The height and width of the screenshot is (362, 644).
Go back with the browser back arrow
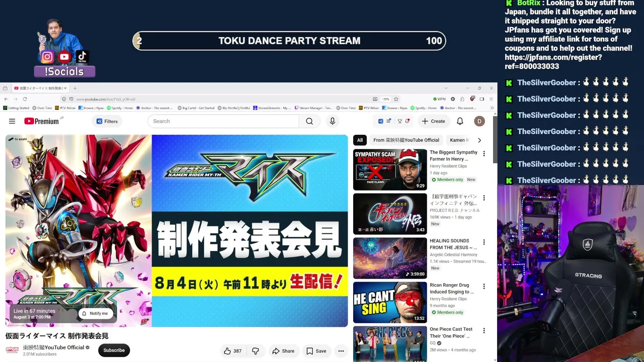pos(7,99)
